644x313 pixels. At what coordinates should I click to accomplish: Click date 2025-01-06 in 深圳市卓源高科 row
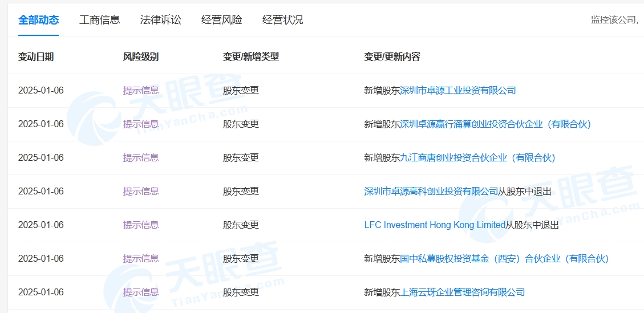[41, 192]
